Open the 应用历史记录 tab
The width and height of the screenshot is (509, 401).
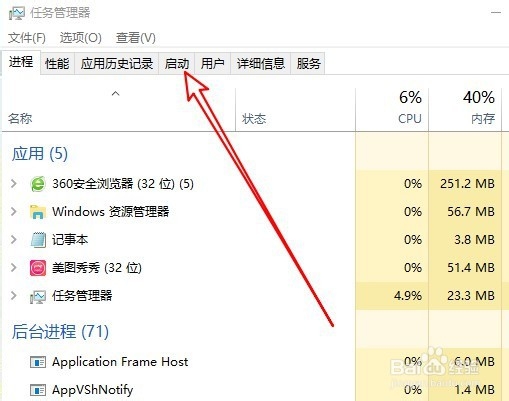tap(117, 63)
